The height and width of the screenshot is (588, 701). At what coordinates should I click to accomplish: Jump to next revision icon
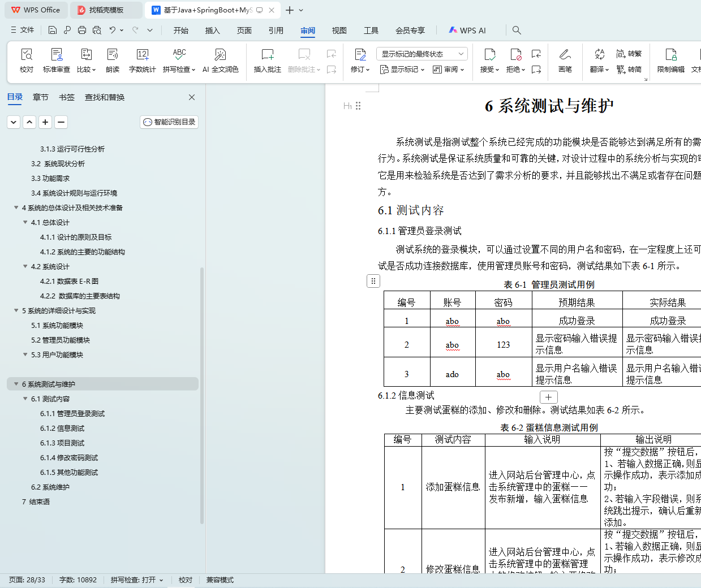536,70
